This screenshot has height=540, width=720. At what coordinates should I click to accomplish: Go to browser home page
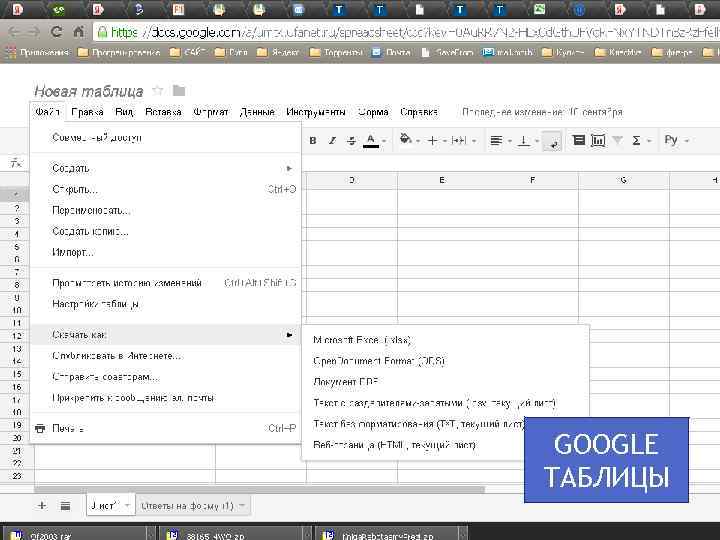click(x=79, y=32)
